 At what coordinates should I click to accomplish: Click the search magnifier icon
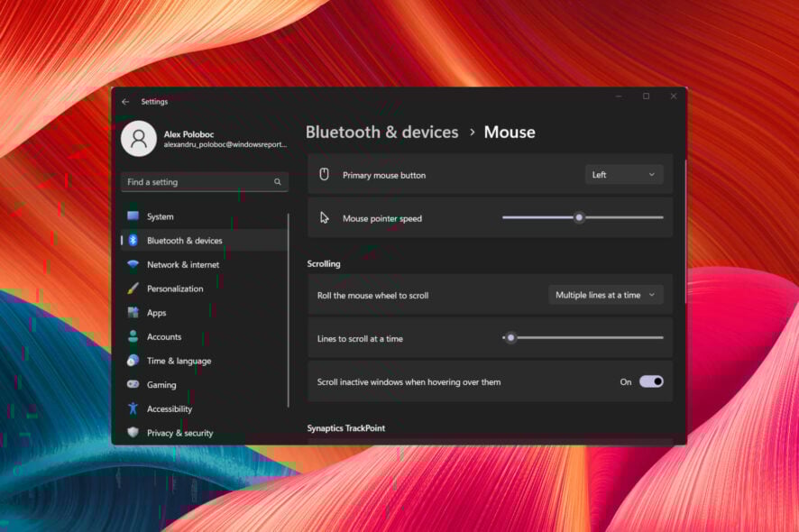tap(277, 182)
